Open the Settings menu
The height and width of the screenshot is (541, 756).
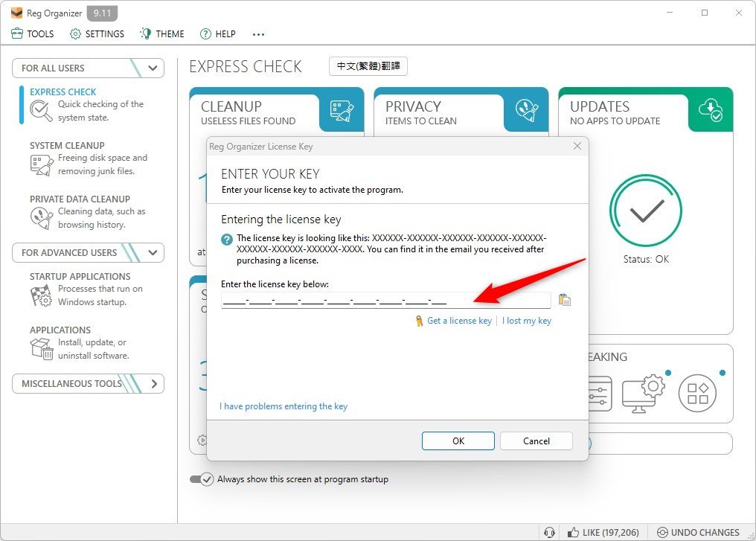(97, 33)
